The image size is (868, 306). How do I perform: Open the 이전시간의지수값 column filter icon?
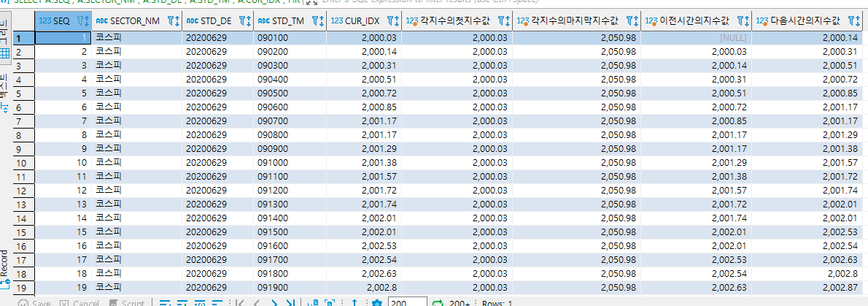[742, 21]
